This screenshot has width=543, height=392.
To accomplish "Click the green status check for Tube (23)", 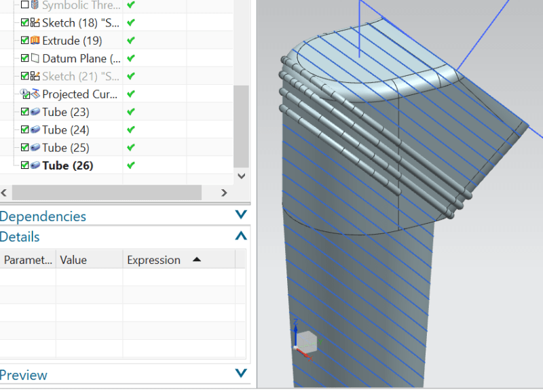I will (130, 112).
